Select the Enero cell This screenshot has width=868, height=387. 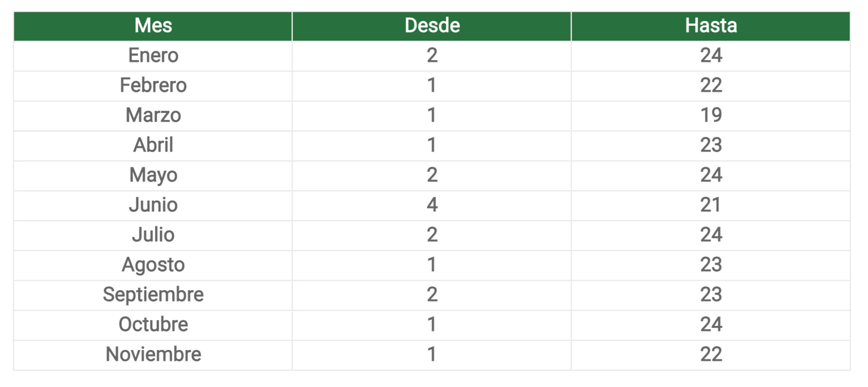pyautogui.click(x=153, y=56)
